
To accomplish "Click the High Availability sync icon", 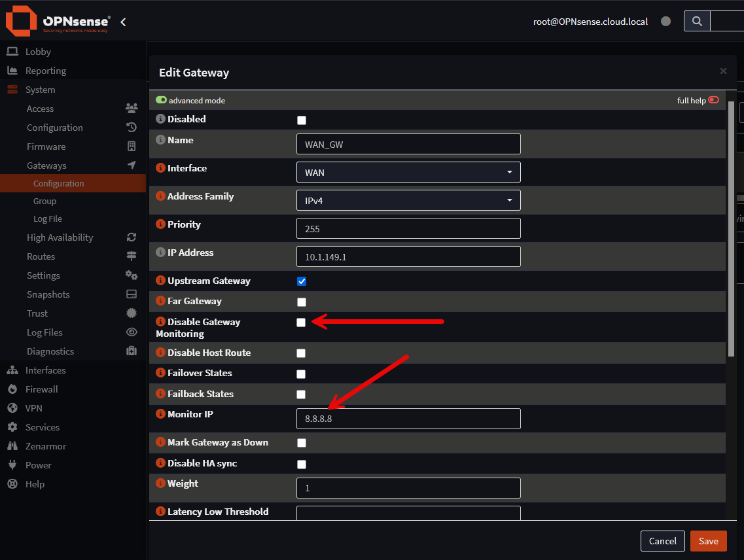I will [132, 237].
